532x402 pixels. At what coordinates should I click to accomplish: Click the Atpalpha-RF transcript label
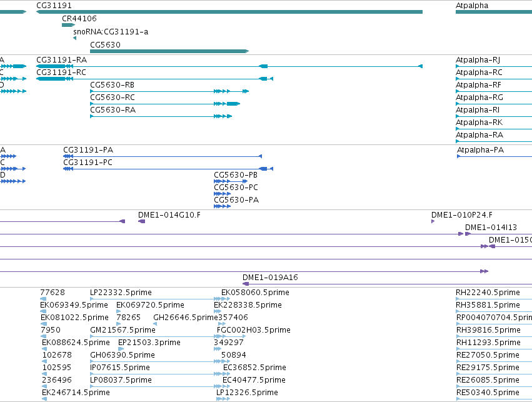(478, 85)
